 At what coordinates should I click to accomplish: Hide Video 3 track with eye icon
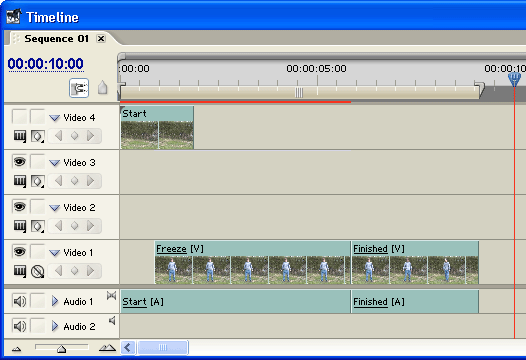coord(19,161)
